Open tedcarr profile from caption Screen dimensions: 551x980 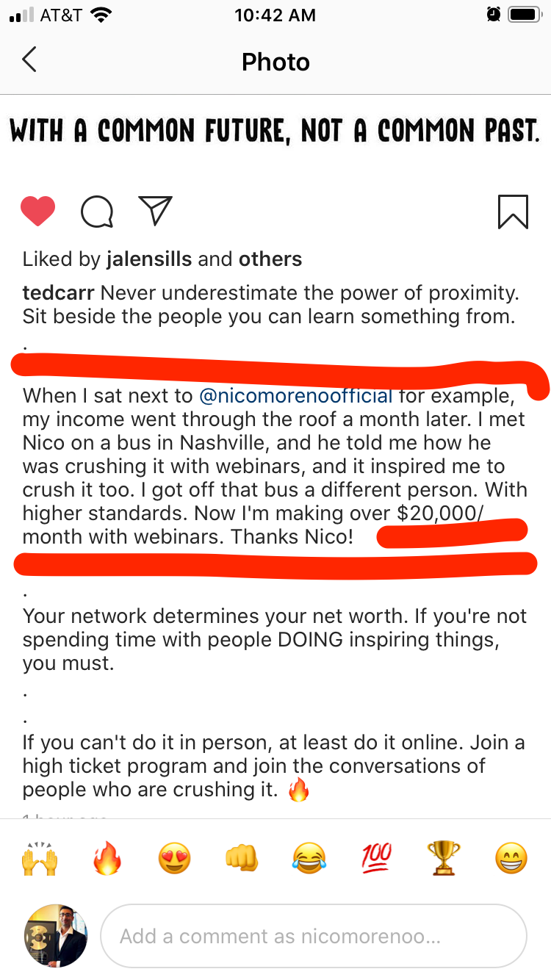coord(58,293)
